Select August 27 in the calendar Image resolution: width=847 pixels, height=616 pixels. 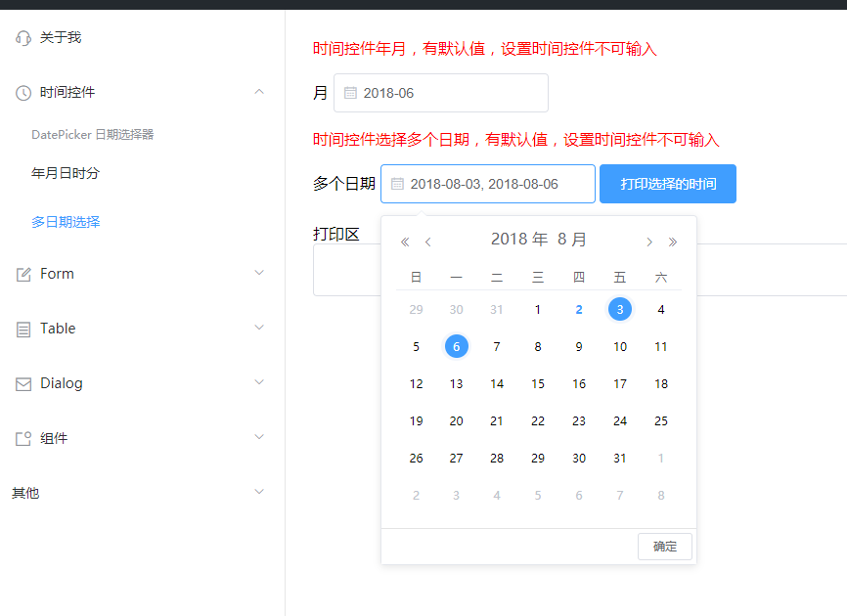point(457,459)
